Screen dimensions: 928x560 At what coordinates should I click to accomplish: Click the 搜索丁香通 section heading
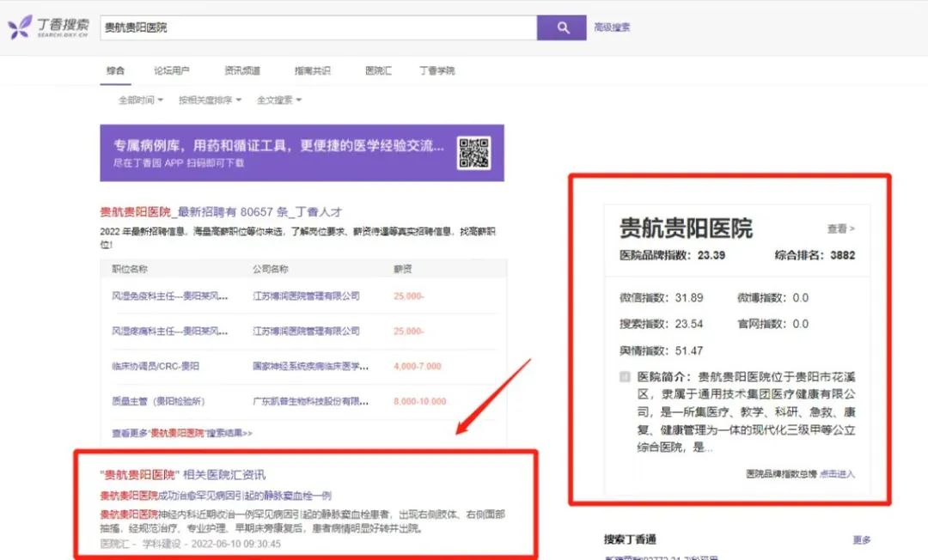click(630, 539)
